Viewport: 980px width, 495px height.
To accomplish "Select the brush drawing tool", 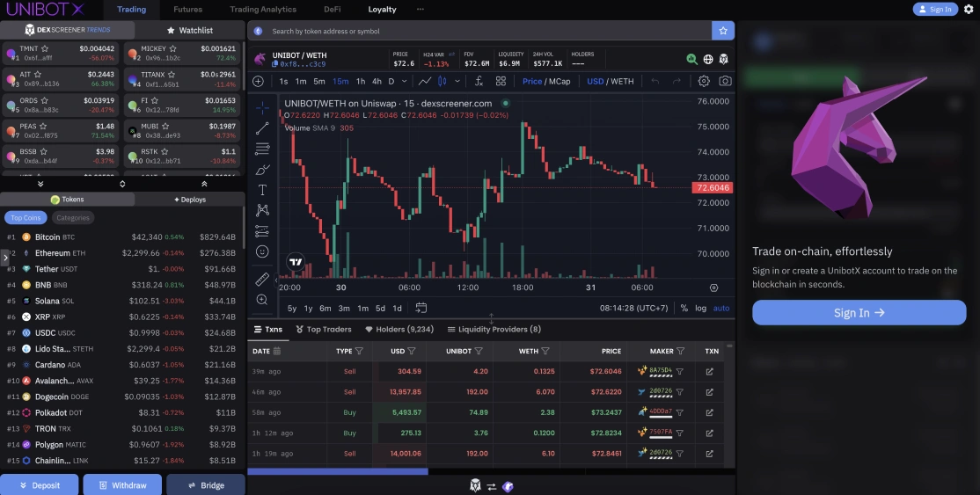I will [262, 170].
